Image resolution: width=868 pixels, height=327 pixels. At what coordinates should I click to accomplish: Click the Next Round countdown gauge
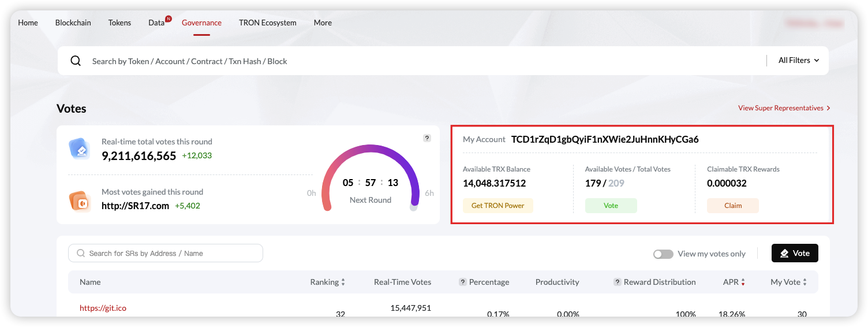tap(370, 179)
